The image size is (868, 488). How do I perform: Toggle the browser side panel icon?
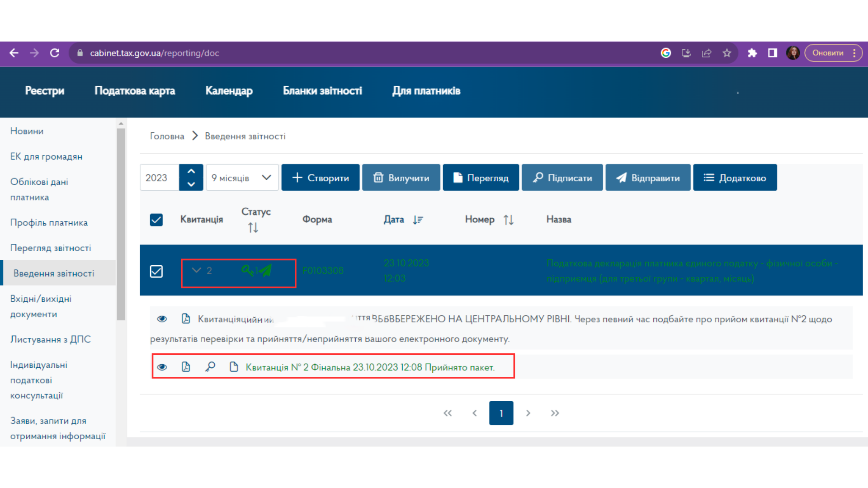(x=773, y=53)
